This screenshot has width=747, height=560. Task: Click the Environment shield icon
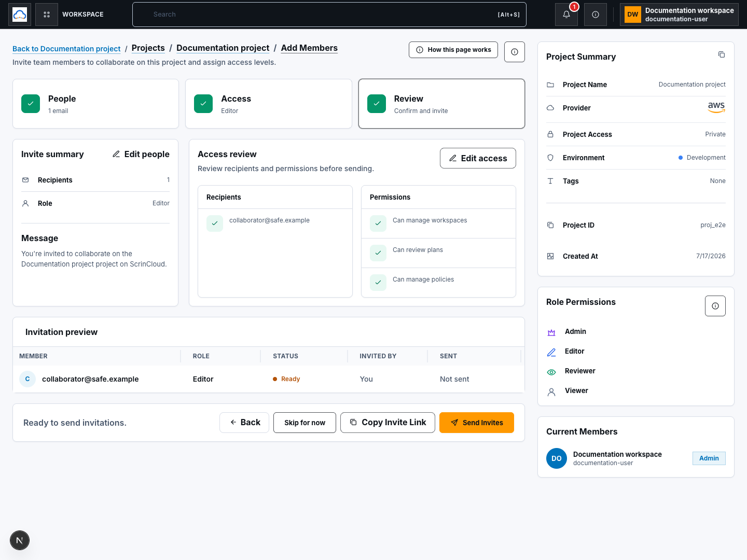[550, 158]
